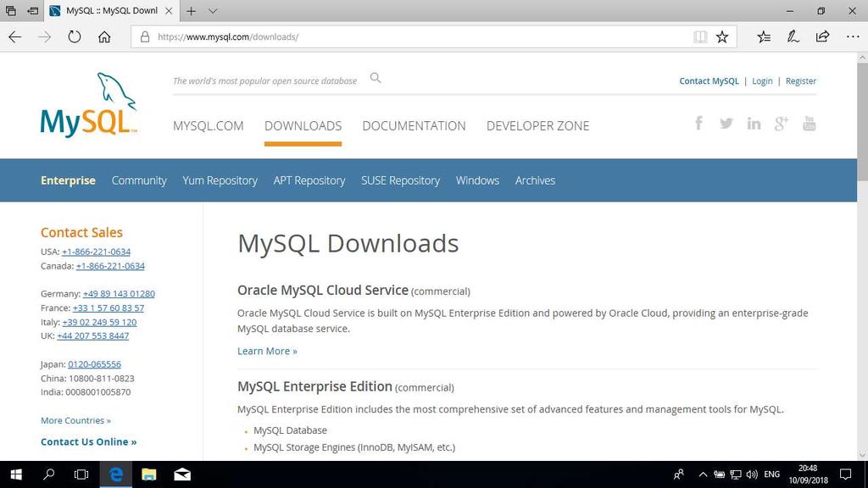The height and width of the screenshot is (488, 868).
Task: Select the DOWNLOADS navigation item
Action: tap(303, 125)
